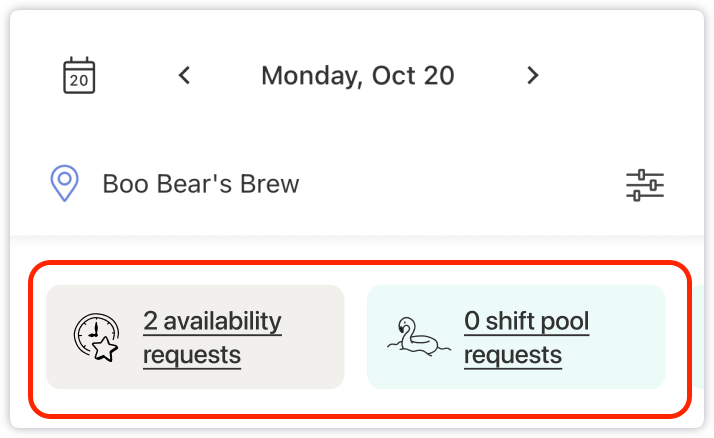This screenshot has width=714, height=438.
Task: Advance to the next day
Action: (x=533, y=75)
